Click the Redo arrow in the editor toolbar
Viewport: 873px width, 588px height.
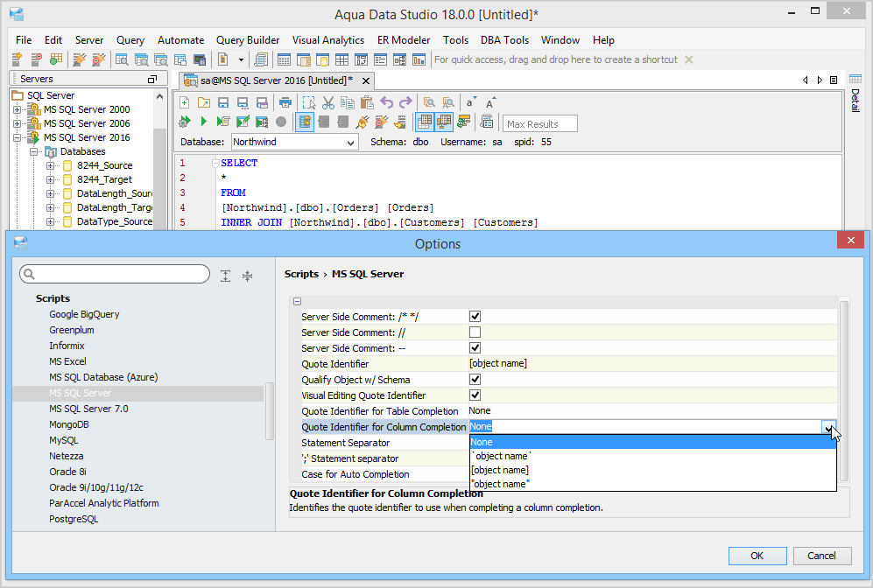[405, 102]
